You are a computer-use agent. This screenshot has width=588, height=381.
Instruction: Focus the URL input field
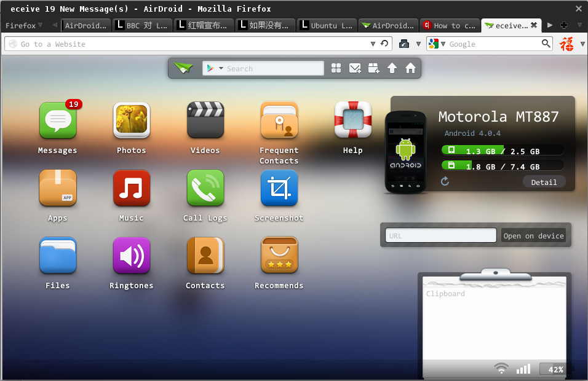pyautogui.click(x=440, y=235)
